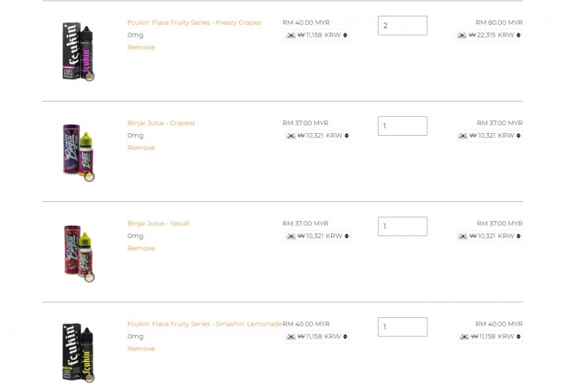The width and height of the screenshot is (574, 392).
Task: Expand KRW currency selector for Grapest unit price
Action: click(x=346, y=136)
